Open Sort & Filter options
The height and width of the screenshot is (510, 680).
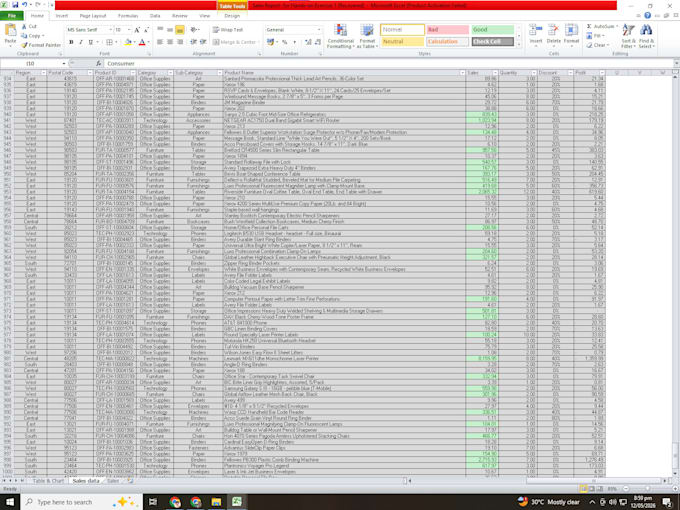tap(628, 36)
